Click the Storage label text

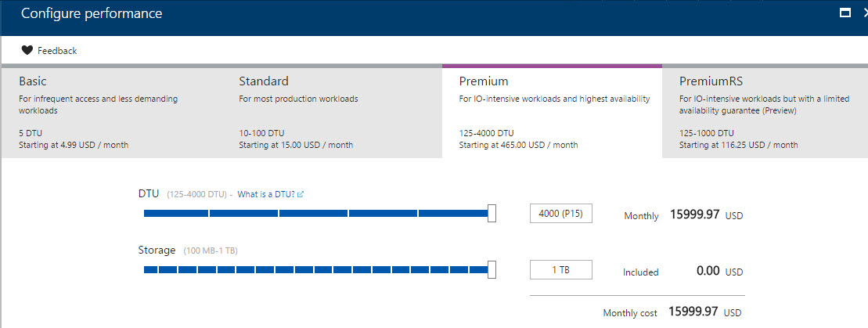157,250
